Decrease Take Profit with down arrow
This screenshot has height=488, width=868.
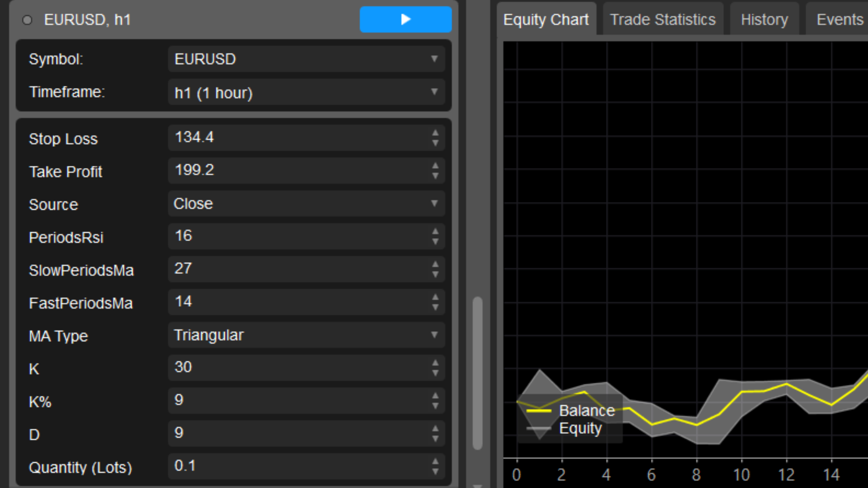click(x=435, y=176)
